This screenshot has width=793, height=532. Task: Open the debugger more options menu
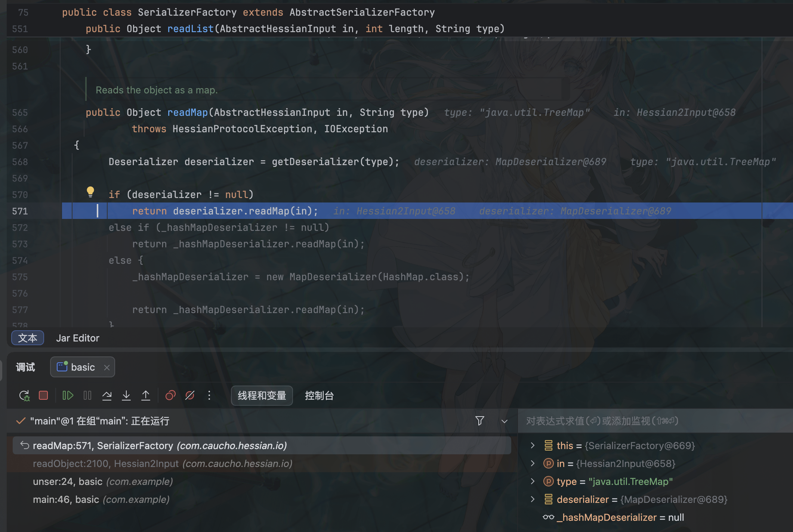point(209,395)
